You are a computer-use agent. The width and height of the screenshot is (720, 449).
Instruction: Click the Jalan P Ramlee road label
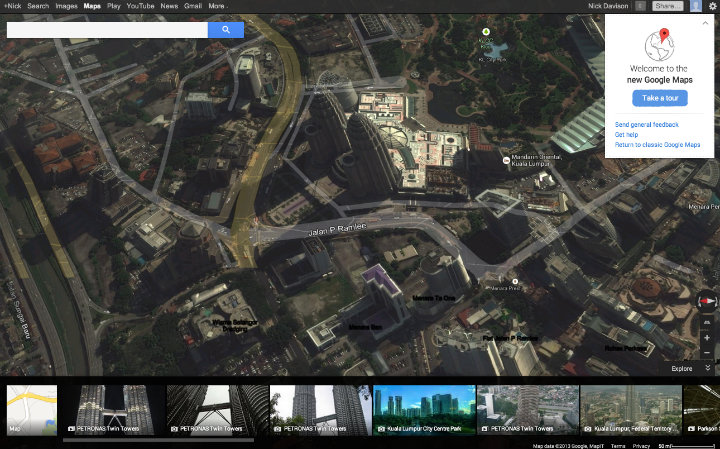338,230
